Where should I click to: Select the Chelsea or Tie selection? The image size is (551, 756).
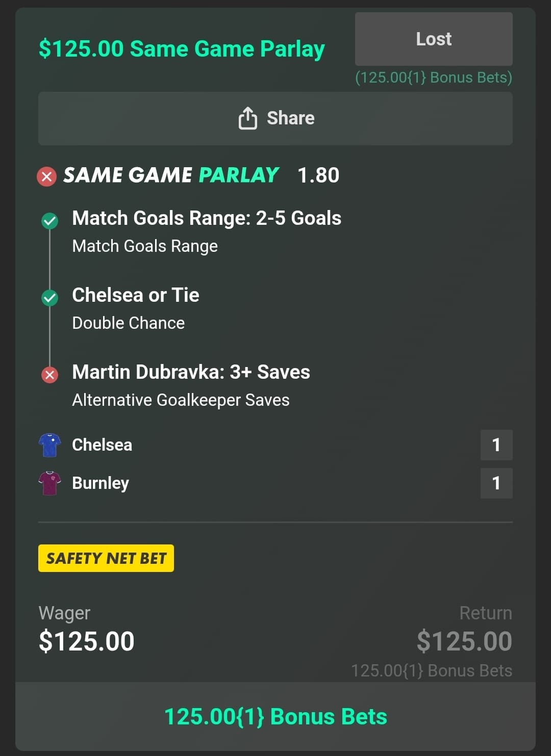pyautogui.click(x=136, y=295)
